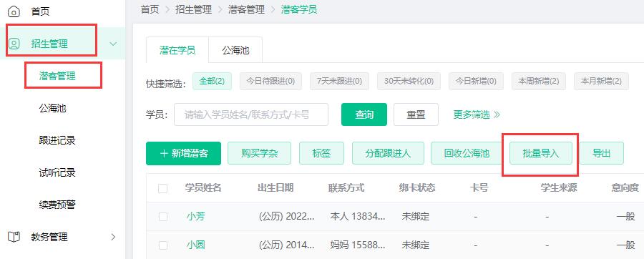Click the 首页 home icon in sidebar
This screenshot has height=259, width=644.
click(x=14, y=11)
